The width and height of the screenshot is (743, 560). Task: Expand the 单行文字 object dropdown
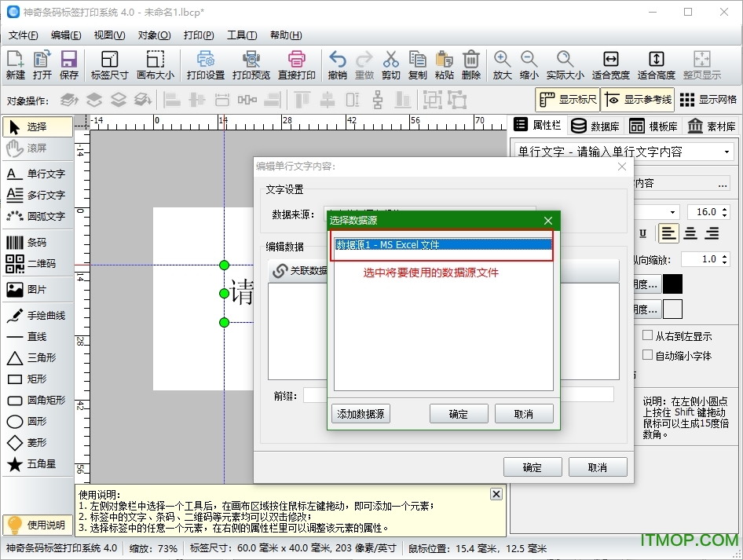(x=727, y=152)
